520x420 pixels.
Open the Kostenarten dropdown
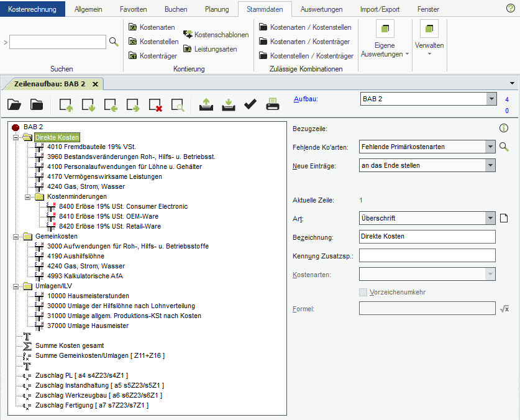[490, 274]
